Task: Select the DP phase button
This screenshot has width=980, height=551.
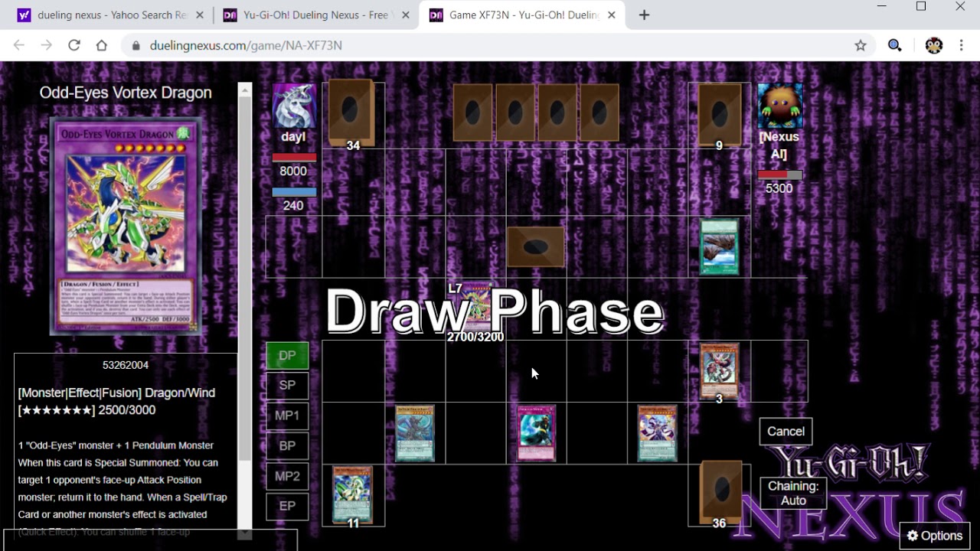Action: pos(287,355)
